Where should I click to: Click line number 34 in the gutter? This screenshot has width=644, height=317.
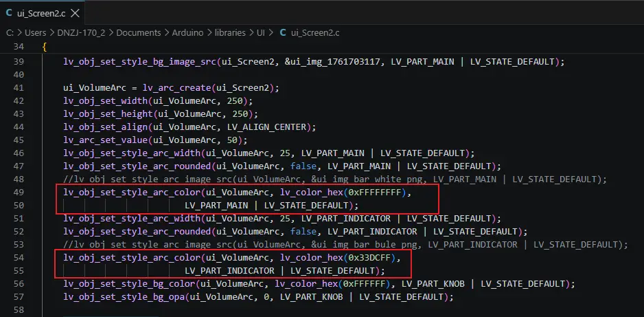click(x=19, y=47)
